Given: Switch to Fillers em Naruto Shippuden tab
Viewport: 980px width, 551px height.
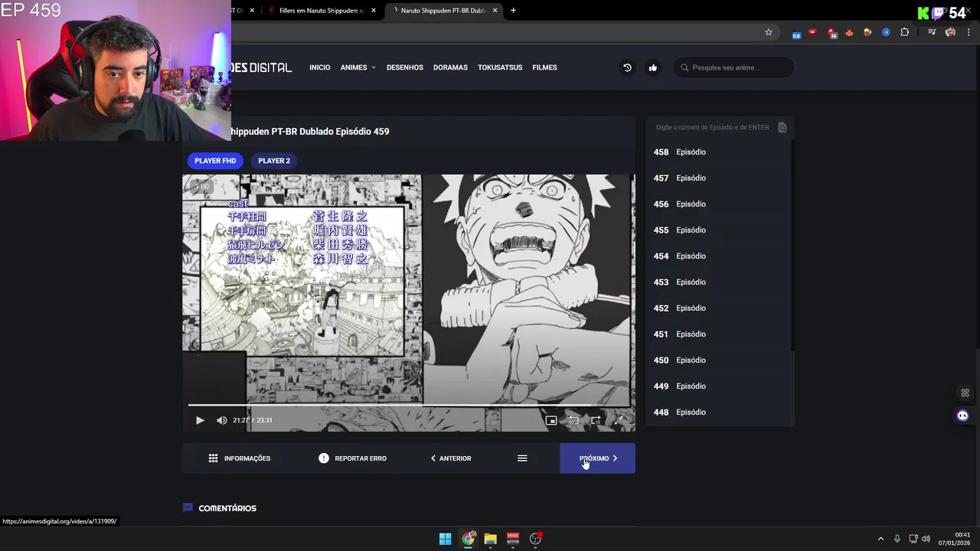Looking at the screenshot, I should pos(322,11).
